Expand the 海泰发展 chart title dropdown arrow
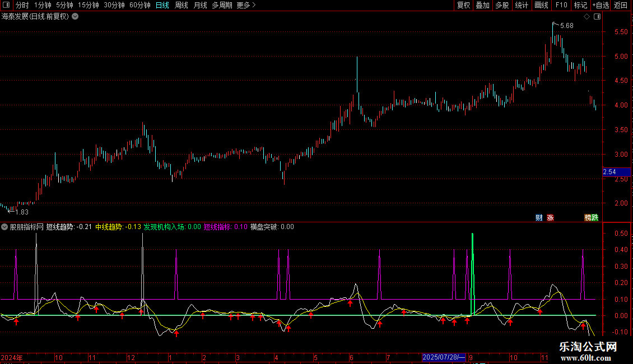Screen dimensions: 633x364 (x=75, y=17)
